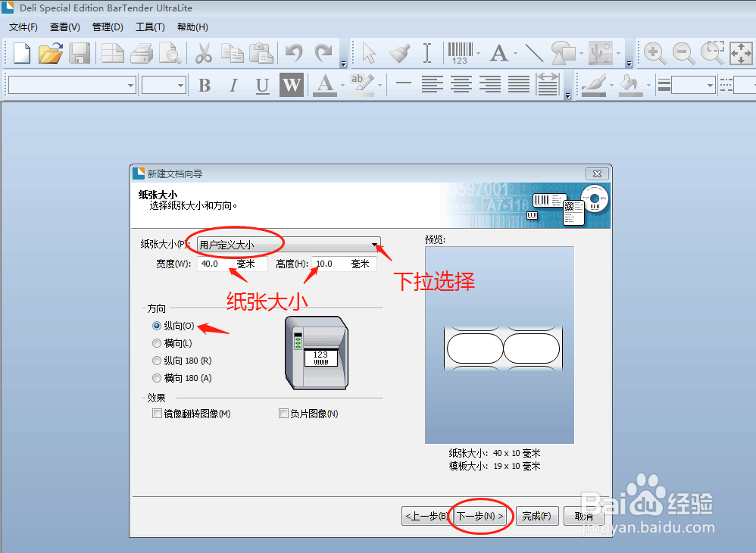Click the 完成(F) finish button
This screenshot has width=756, height=553.
click(536, 516)
